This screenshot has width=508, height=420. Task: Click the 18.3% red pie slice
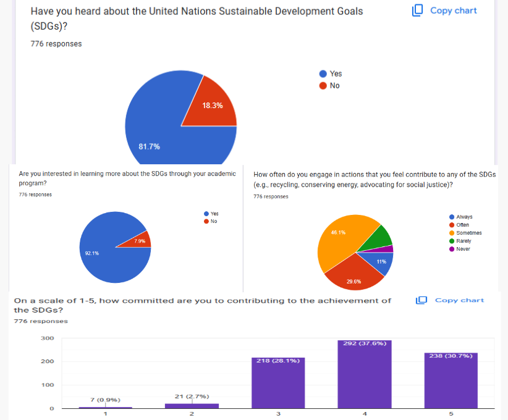(213, 104)
